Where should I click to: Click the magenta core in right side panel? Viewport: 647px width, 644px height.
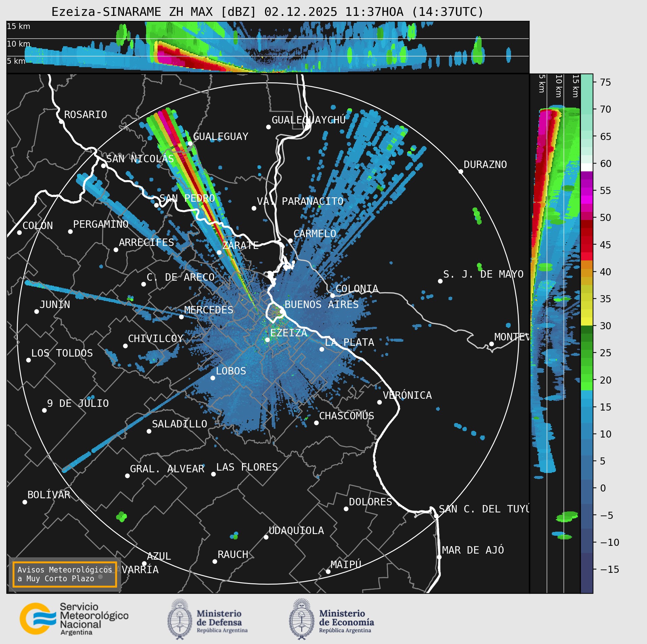[x=543, y=124]
